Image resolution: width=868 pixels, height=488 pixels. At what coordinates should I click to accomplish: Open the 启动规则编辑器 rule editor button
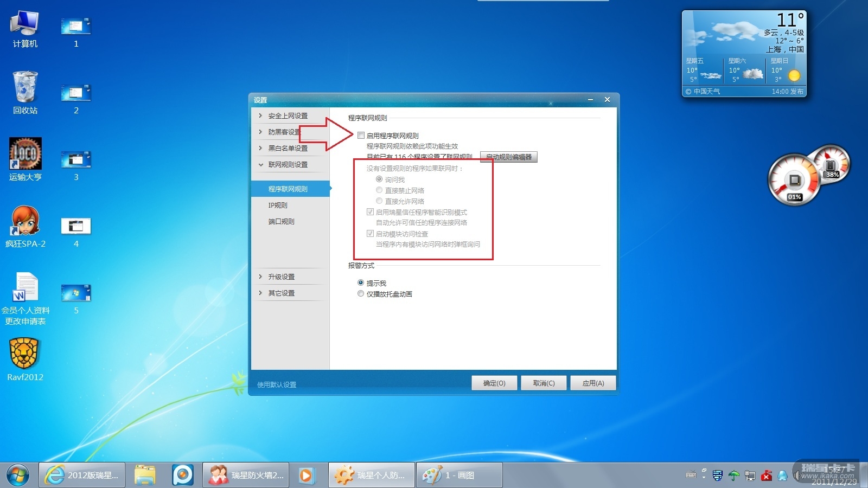click(509, 157)
